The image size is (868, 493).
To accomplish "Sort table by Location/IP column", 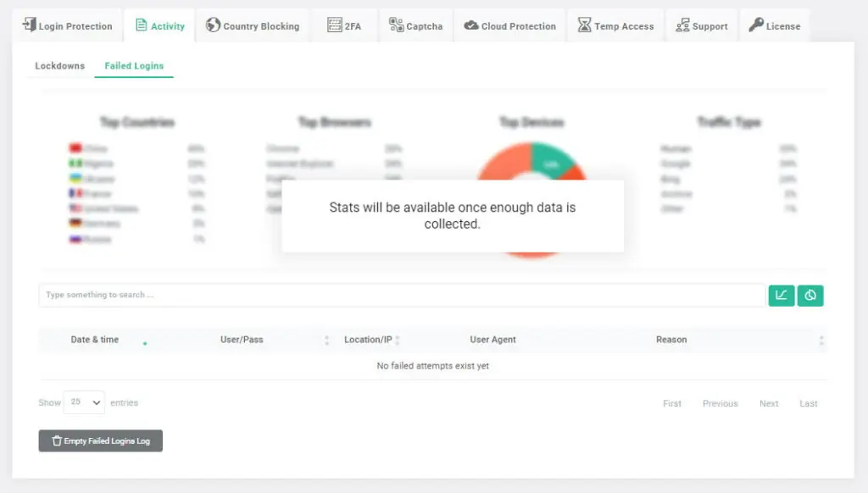I will pyautogui.click(x=368, y=340).
